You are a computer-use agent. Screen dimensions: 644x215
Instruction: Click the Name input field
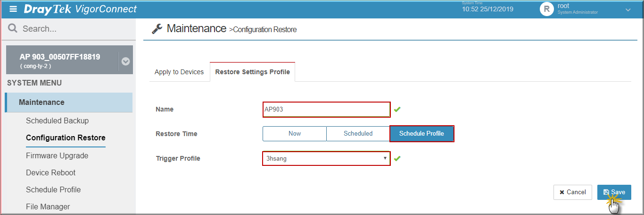[x=326, y=109]
